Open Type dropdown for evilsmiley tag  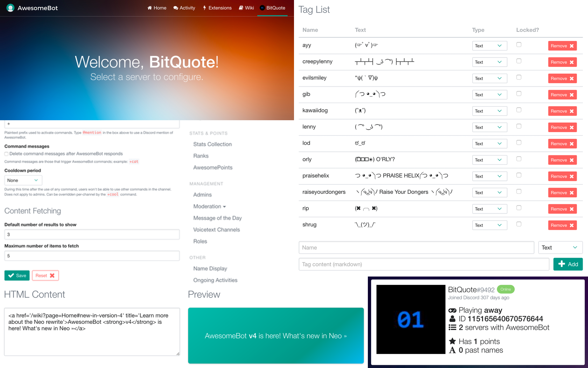click(x=489, y=78)
